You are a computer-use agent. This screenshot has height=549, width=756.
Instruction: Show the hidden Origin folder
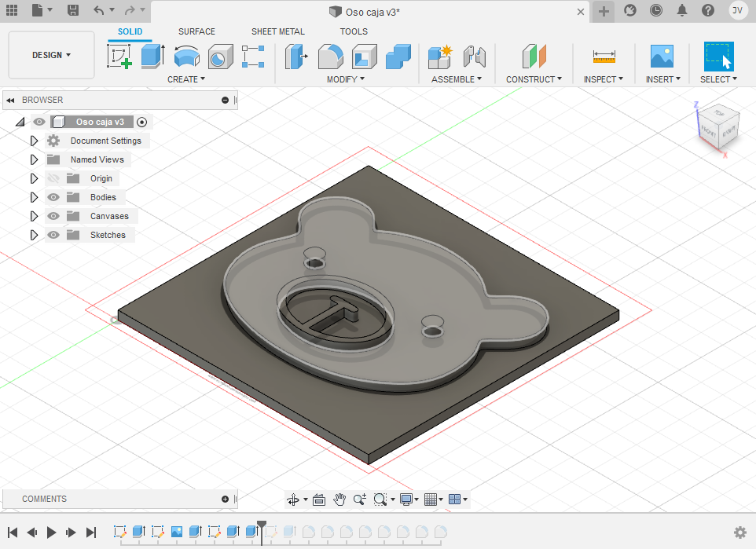pos(53,178)
